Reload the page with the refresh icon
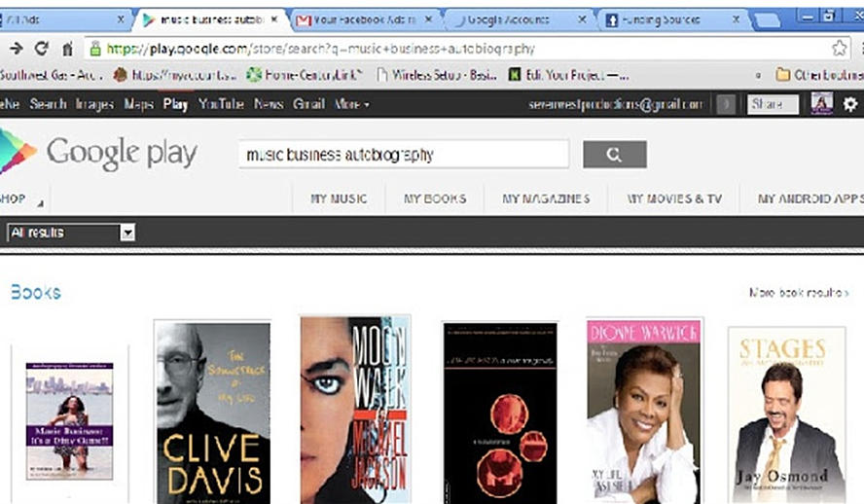This screenshot has width=864, height=504. point(41,49)
